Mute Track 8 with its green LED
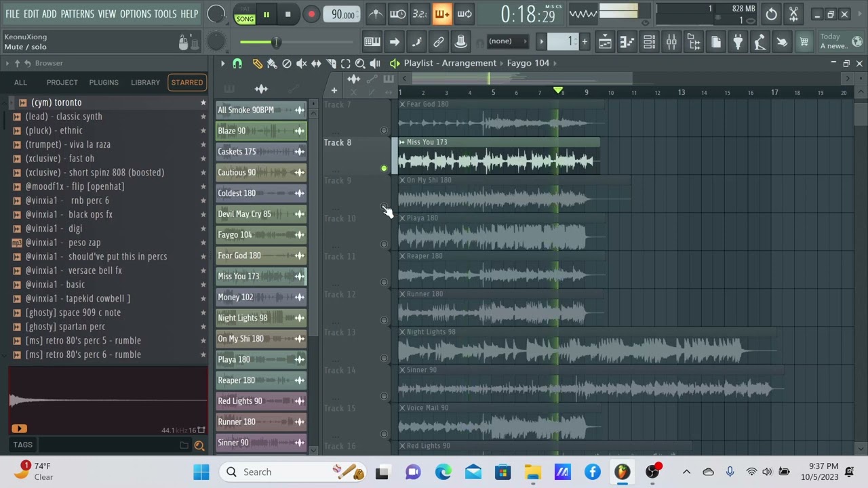This screenshot has height=488, width=868. click(x=384, y=168)
